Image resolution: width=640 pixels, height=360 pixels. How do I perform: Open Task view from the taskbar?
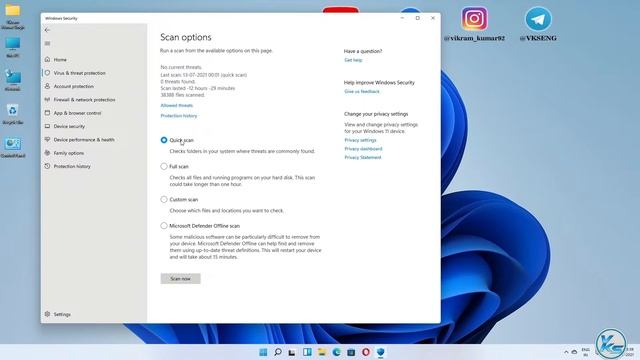coord(292,352)
